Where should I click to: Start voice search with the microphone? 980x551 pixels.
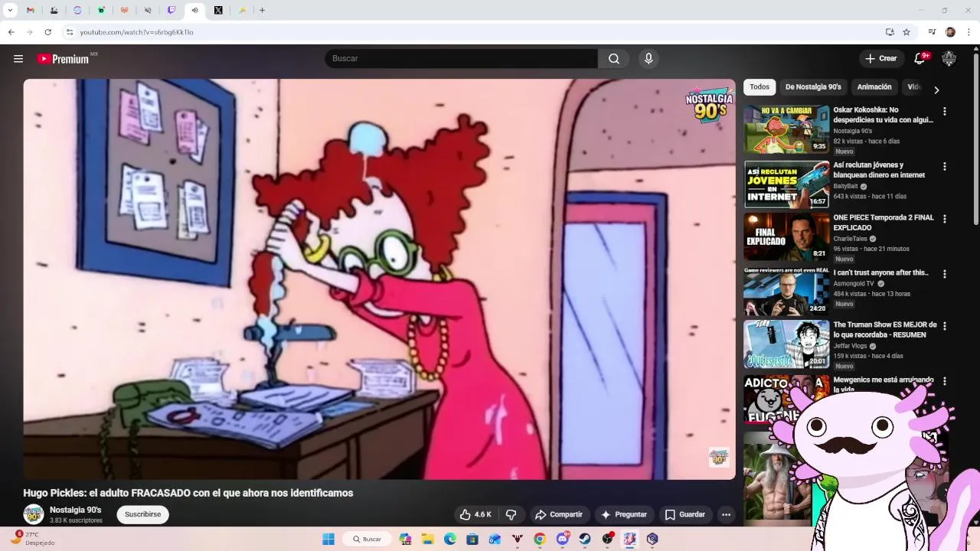(x=648, y=59)
